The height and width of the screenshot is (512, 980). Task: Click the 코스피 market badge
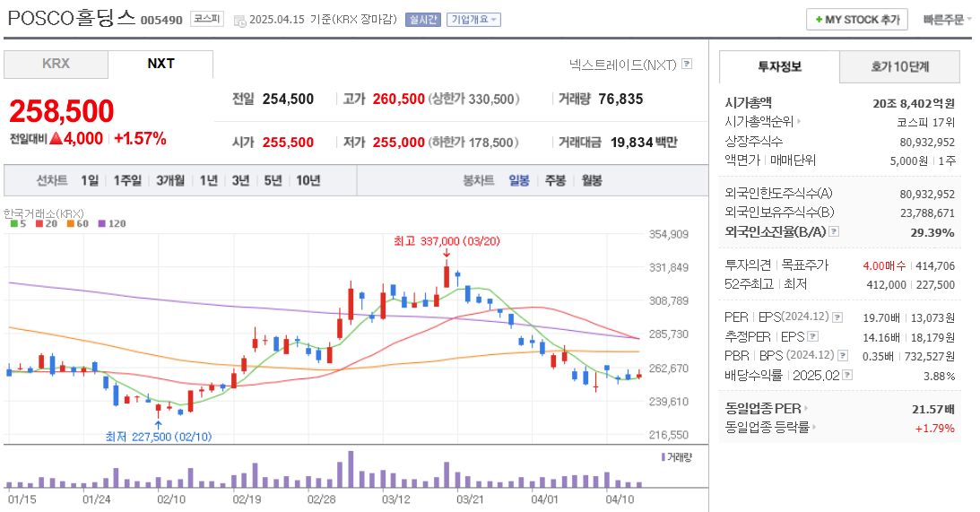(x=207, y=20)
